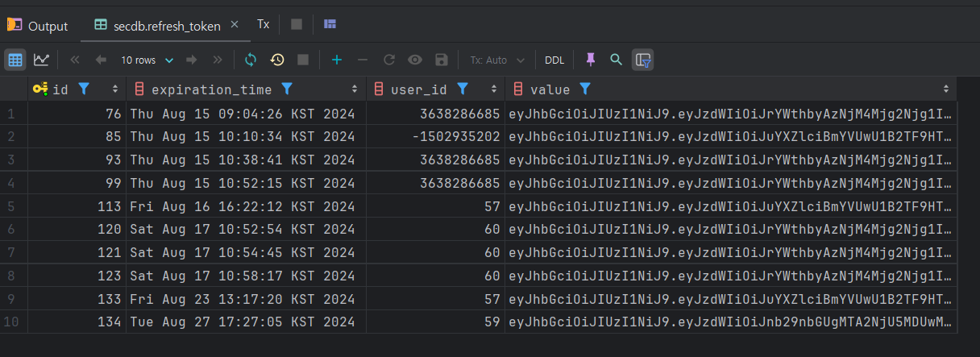This screenshot has height=357, width=980.
Task: Select the id cell 113
Action: point(77,206)
